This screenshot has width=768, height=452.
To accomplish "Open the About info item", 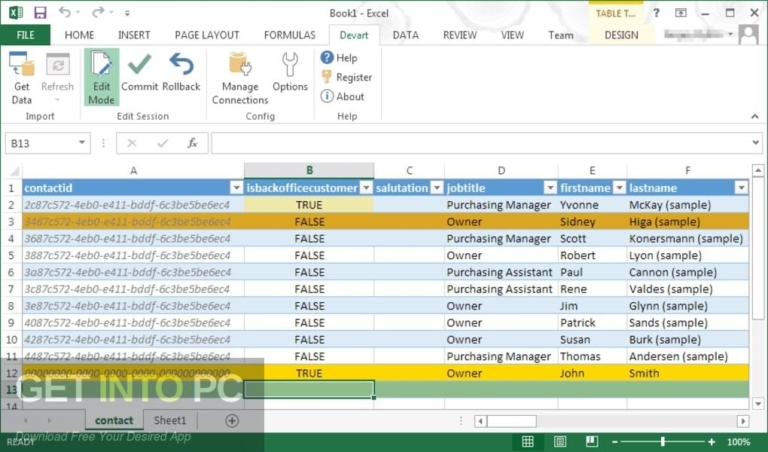I will [x=342, y=96].
